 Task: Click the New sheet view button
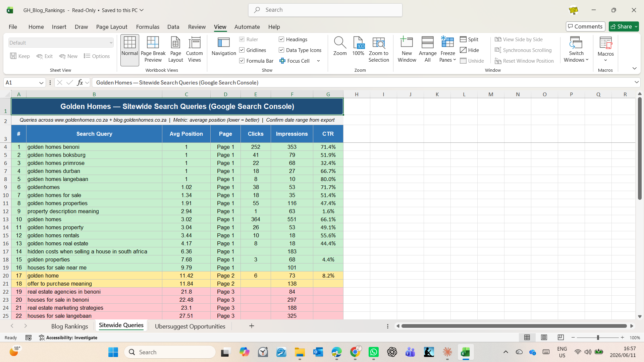68,56
